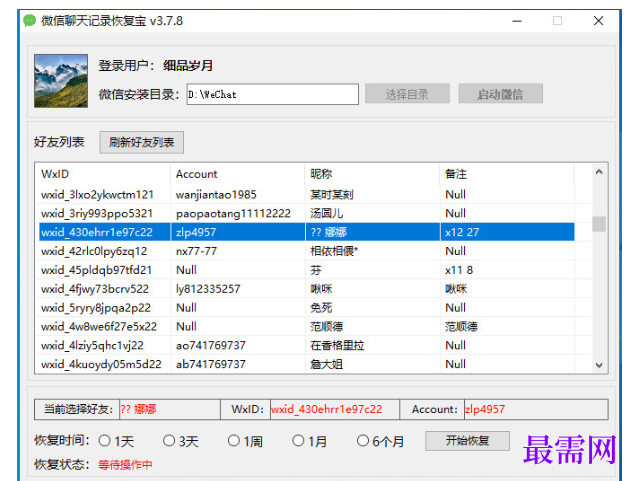Refresh the friend list with 刷新好友列表
The height and width of the screenshot is (481, 635).
pyautogui.click(x=142, y=142)
